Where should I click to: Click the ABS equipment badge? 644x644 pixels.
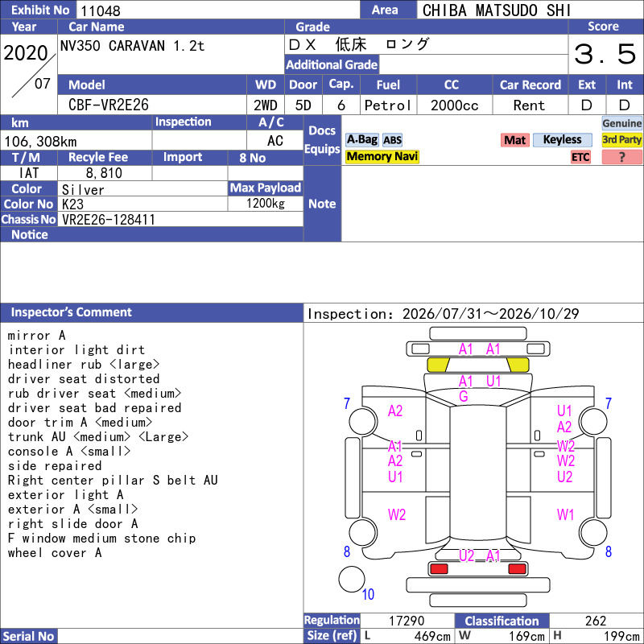(392, 140)
